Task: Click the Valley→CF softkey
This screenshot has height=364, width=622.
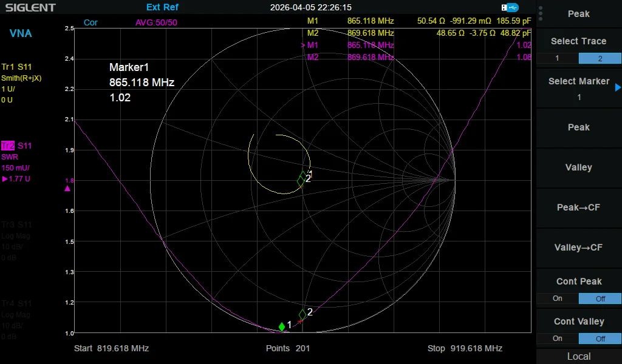Action: [579, 247]
